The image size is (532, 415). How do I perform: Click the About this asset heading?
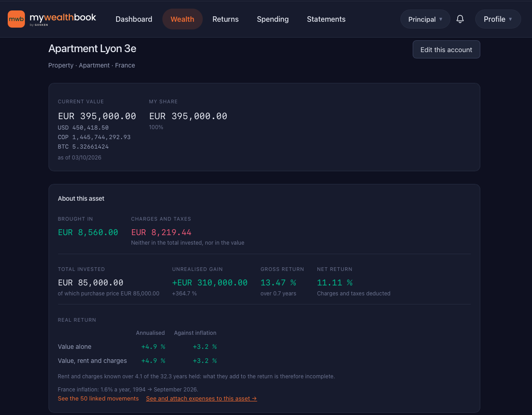click(81, 198)
